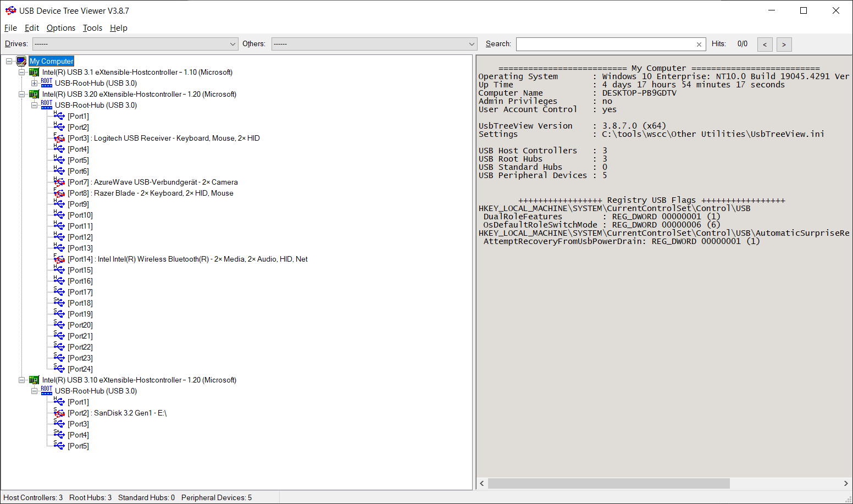Screen dimensions: 853x504
Task: Select the AzureWave USB-Verbundgerät entry
Action: 153,182
